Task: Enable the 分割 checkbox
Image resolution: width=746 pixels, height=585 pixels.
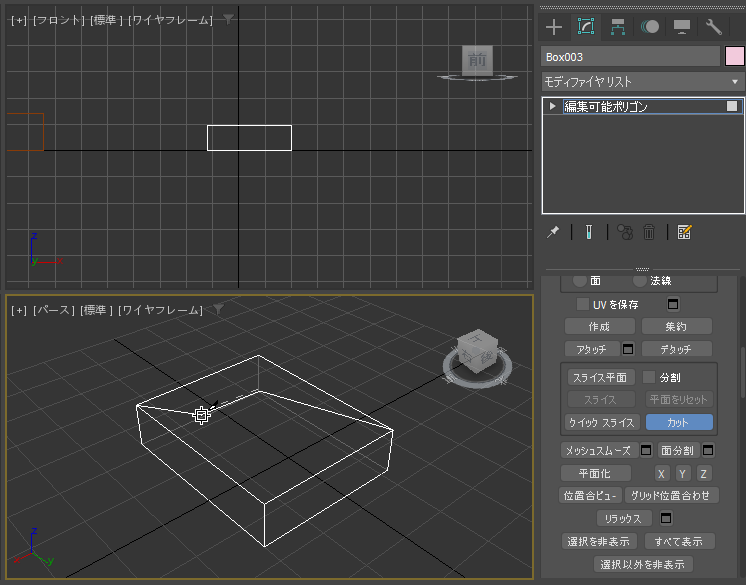Action: point(649,377)
